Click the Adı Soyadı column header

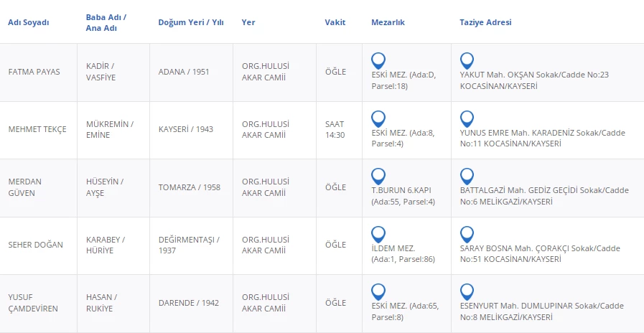29,22
